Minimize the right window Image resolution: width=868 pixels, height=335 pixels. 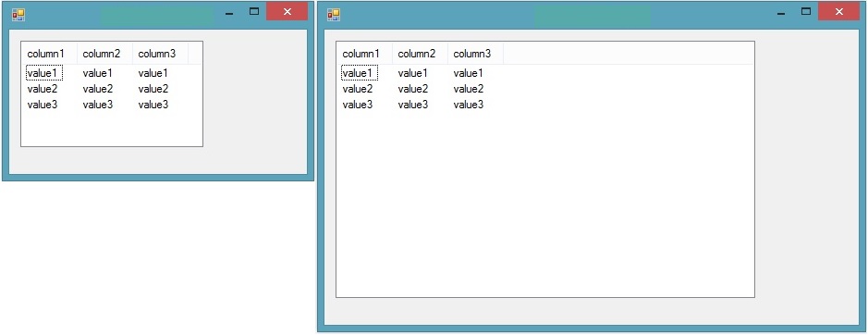click(x=781, y=12)
